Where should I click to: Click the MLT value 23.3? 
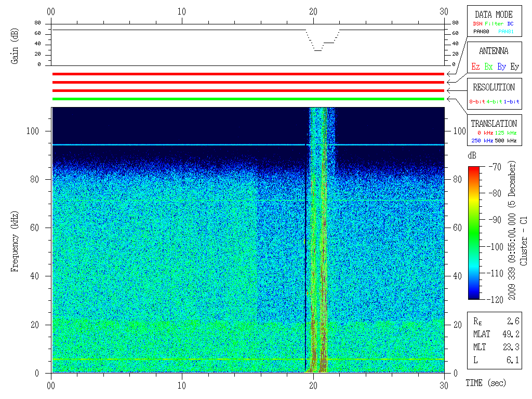pos(511,347)
